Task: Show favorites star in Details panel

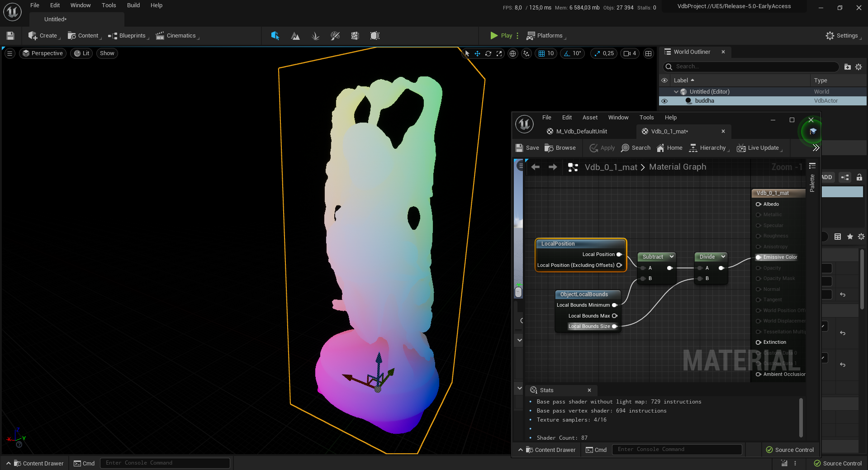Action: [x=850, y=237]
